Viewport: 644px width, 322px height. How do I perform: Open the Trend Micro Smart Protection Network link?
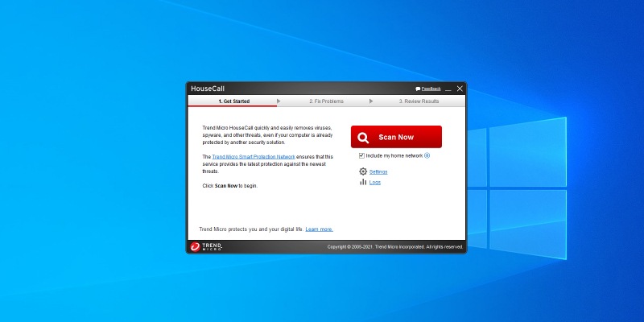tap(254, 157)
